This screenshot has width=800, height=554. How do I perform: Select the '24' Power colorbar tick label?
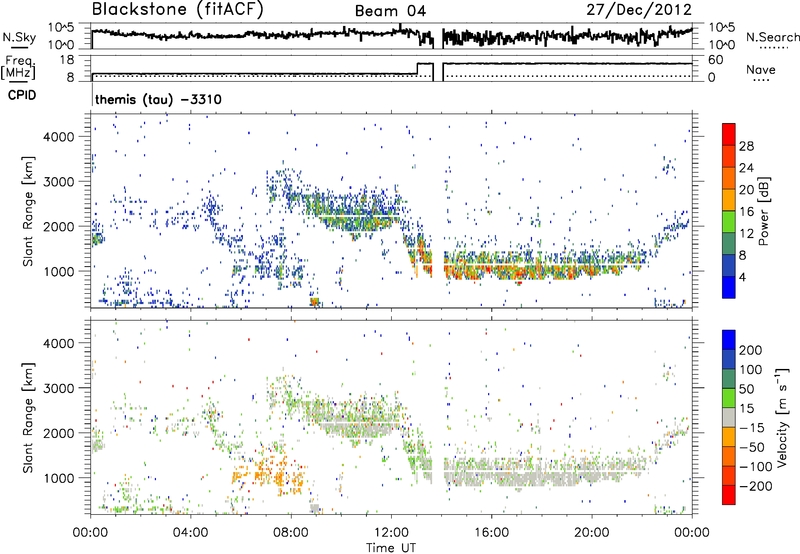click(x=746, y=168)
